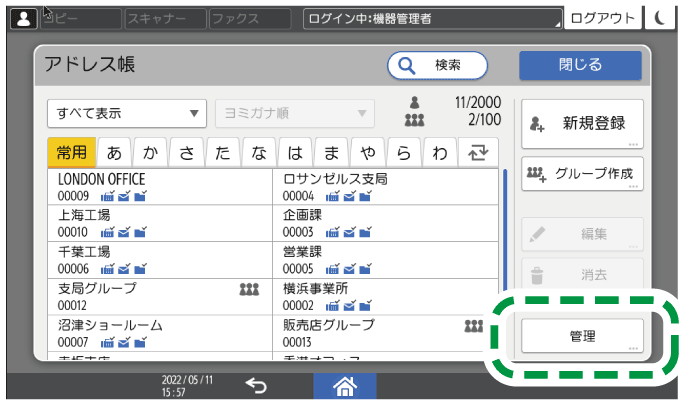The width and height of the screenshot is (687, 404).
Task: Tap the email icon on 営業課
Action: (x=349, y=269)
